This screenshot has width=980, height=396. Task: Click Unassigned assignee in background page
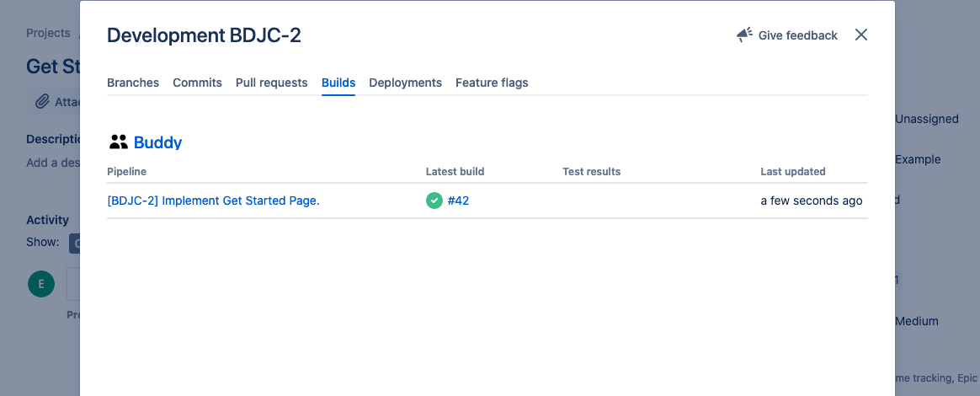[927, 119]
